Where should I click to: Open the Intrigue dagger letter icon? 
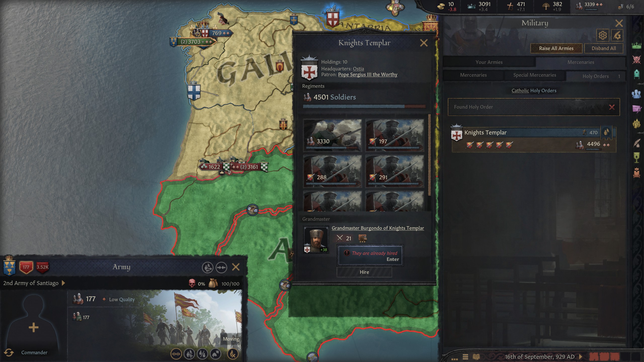[x=636, y=109]
